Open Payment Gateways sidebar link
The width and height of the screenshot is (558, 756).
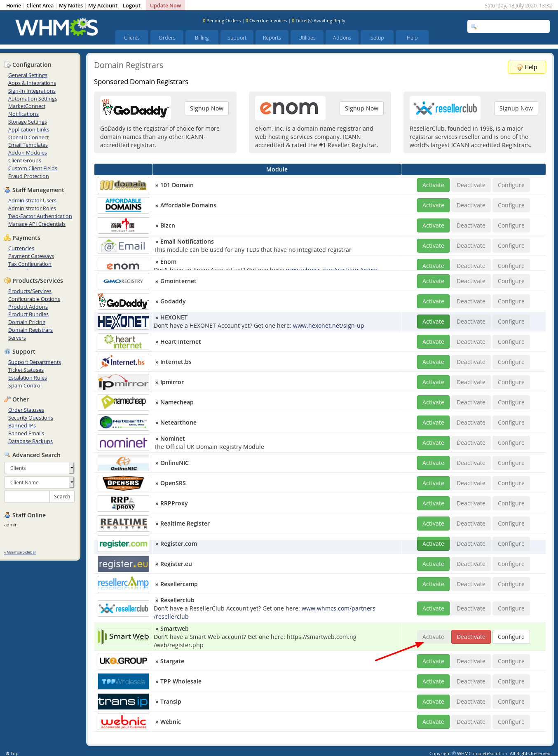click(31, 256)
